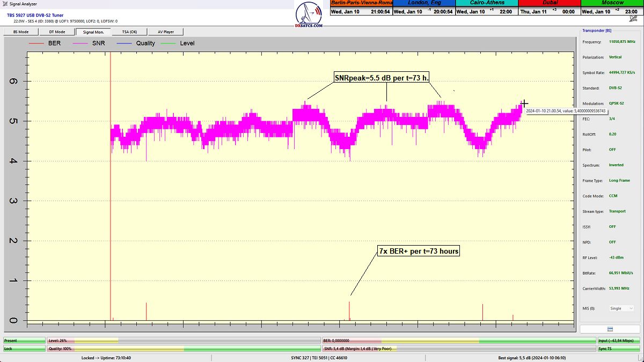Open the AV Player tab

tap(165, 32)
